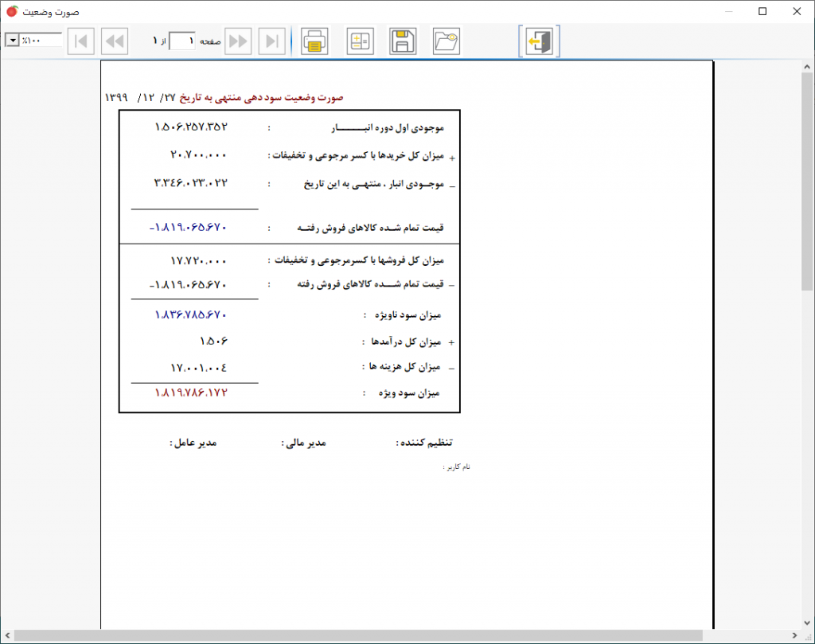815x644 pixels.
Task: Print the report with printer icon
Action: click(x=314, y=41)
